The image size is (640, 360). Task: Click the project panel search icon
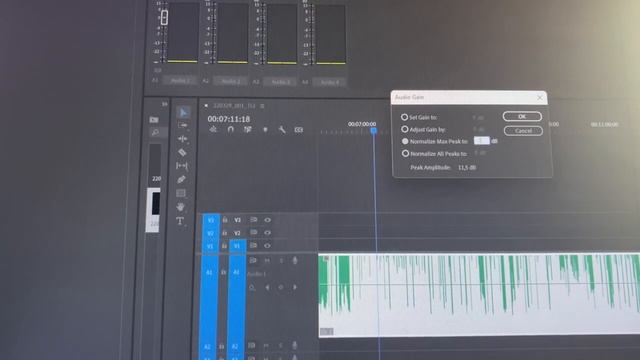(x=155, y=132)
